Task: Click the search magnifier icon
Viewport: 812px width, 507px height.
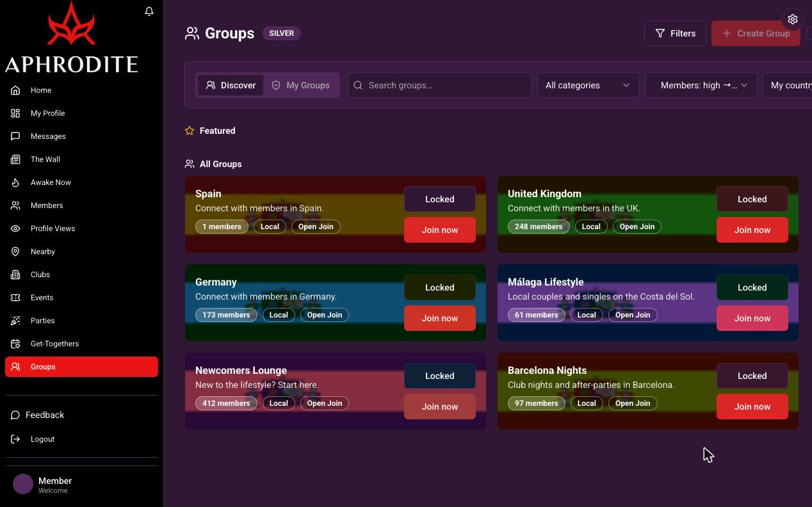Action: tap(358, 85)
